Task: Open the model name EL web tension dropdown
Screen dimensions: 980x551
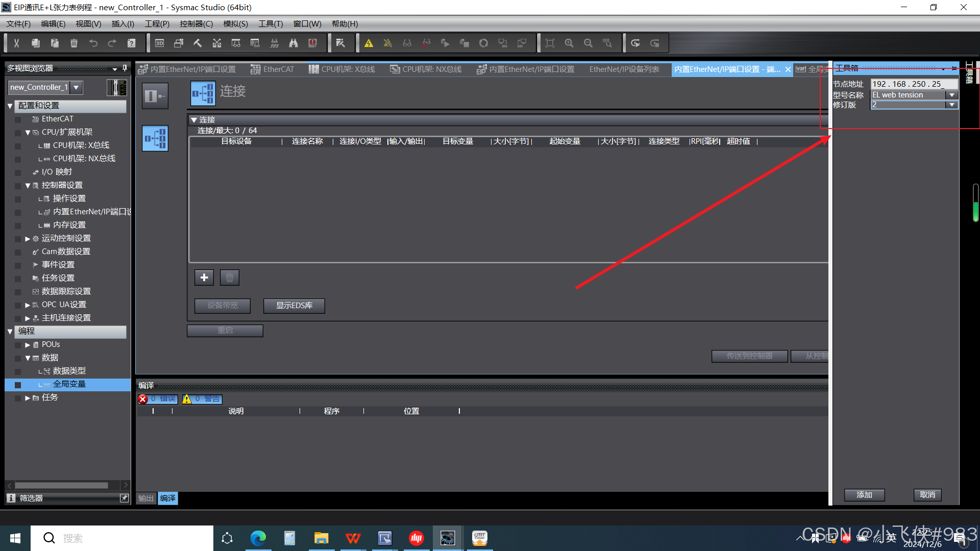Action: pyautogui.click(x=952, y=95)
